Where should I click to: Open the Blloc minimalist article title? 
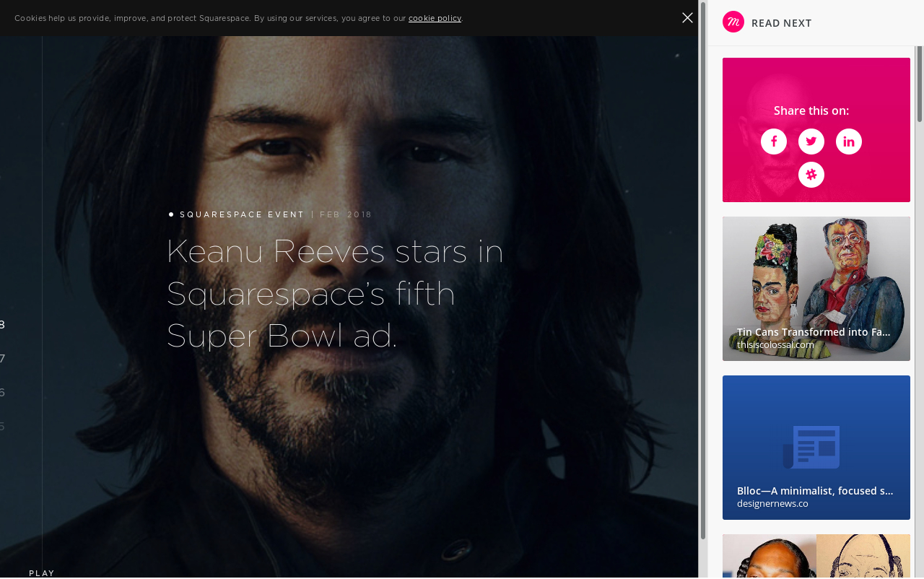[x=815, y=491]
